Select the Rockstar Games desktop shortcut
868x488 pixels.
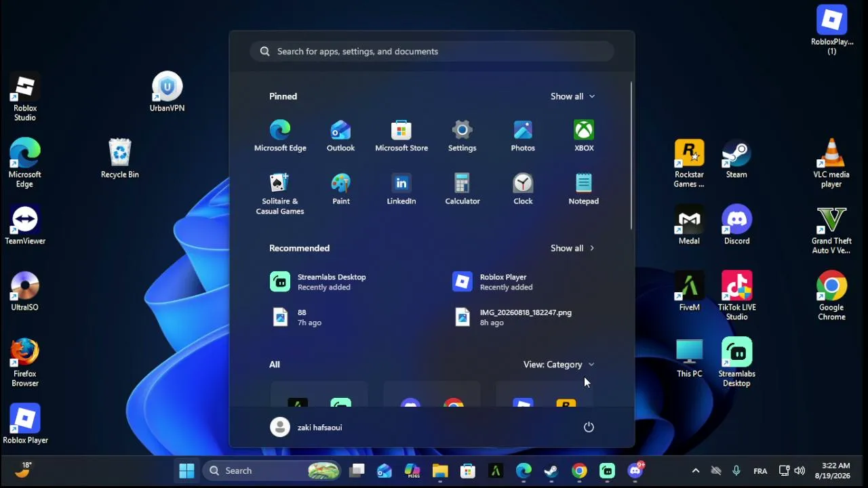pyautogui.click(x=689, y=163)
